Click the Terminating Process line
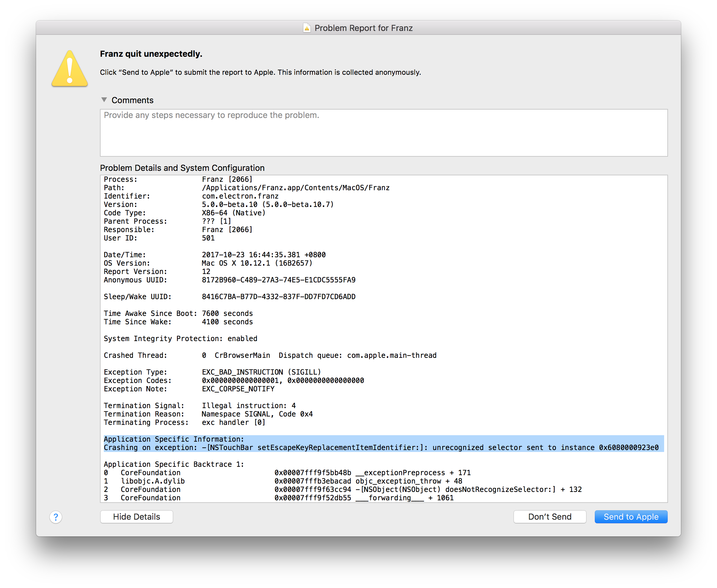The image size is (717, 588). coord(185,423)
